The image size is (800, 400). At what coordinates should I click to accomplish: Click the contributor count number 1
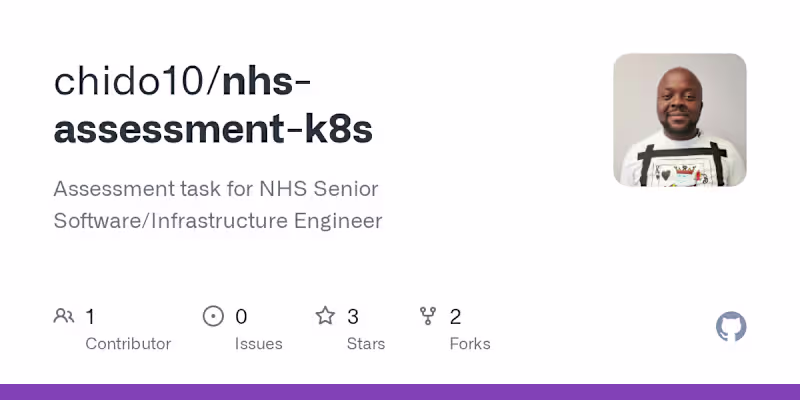(x=90, y=317)
